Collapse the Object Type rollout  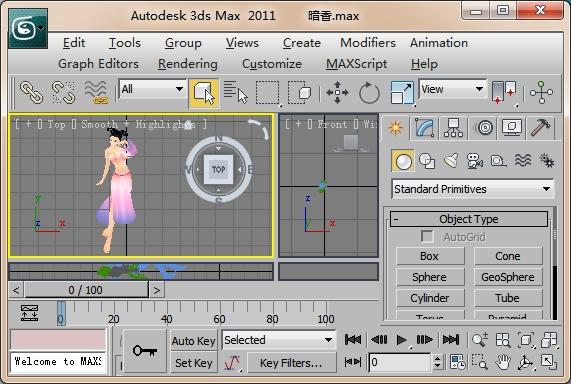tap(469, 219)
